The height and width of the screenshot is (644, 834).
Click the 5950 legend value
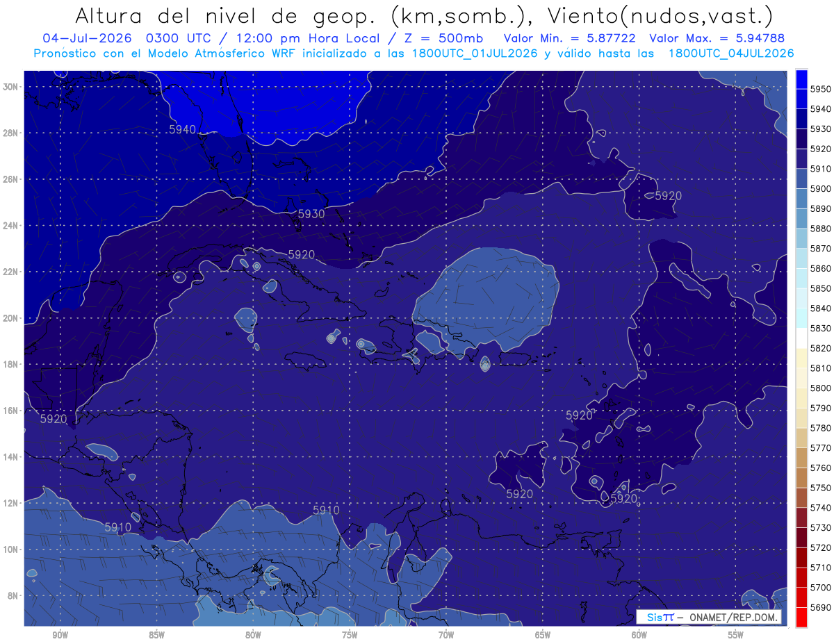pos(821,89)
